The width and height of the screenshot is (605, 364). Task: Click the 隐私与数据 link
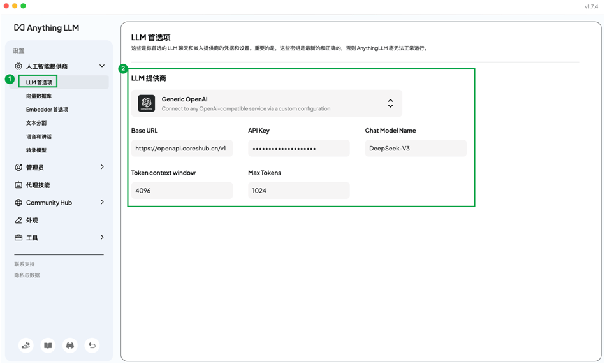27,275
